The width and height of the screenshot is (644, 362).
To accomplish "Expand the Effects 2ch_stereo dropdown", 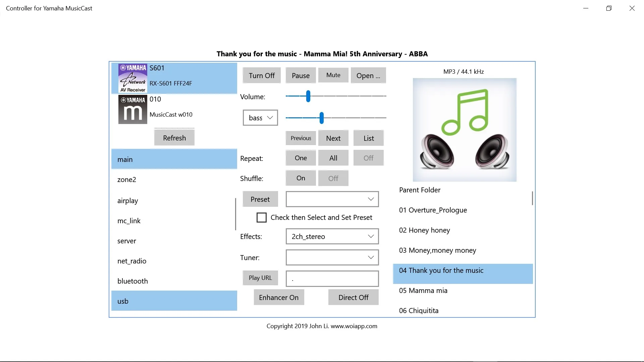I will tap(332, 236).
